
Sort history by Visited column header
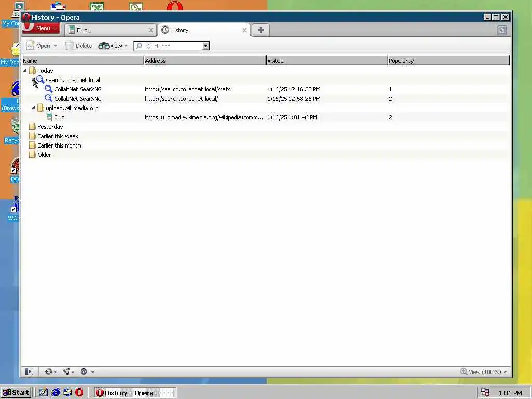tap(326, 61)
